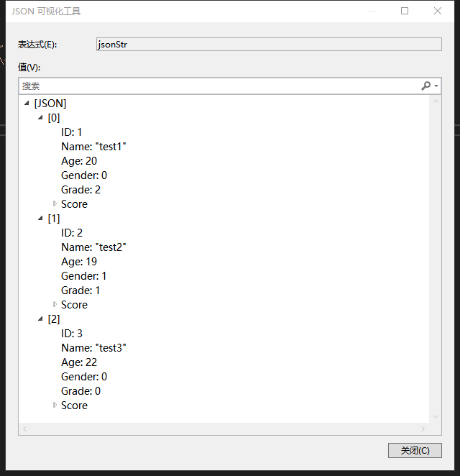Select the [JSON] root label
Image resolution: width=460 pixels, height=476 pixels.
coord(50,104)
